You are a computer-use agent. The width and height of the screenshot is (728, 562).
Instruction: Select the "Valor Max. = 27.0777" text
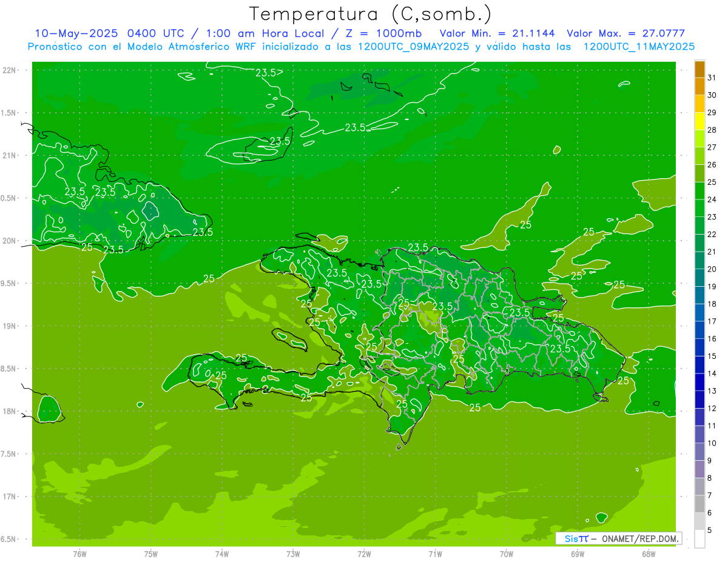tap(626, 33)
